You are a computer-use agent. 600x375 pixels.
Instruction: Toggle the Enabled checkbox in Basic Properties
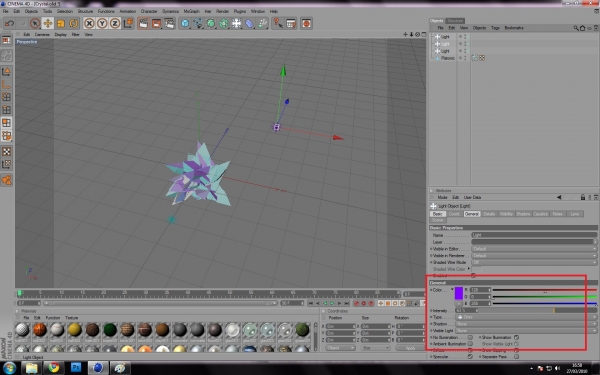tap(473, 276)
